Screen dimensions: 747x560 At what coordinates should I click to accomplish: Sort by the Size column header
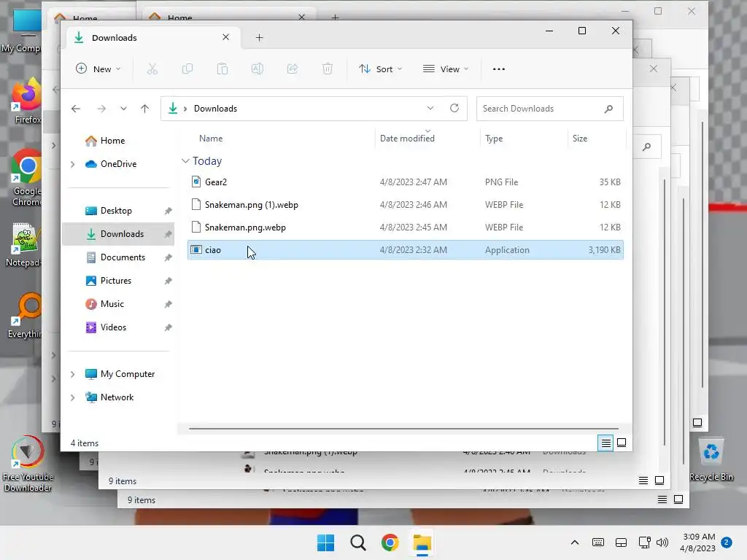[x=580, y=139]
